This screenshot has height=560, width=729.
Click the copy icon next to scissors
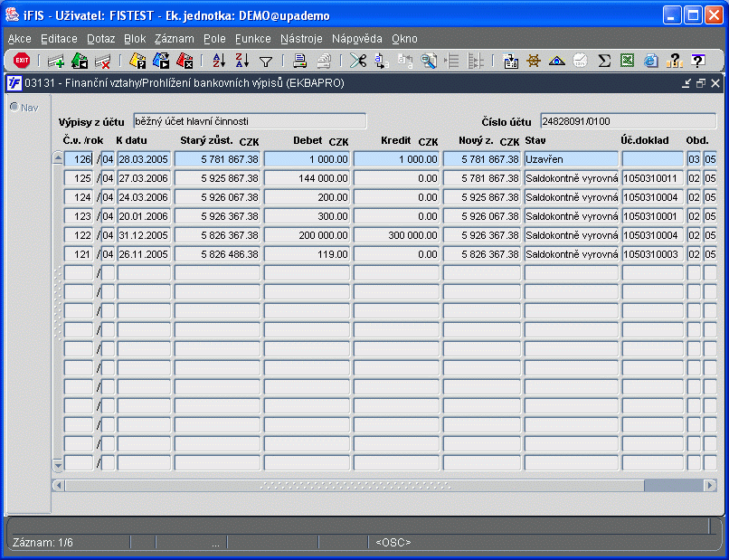(x=382, y=61)
